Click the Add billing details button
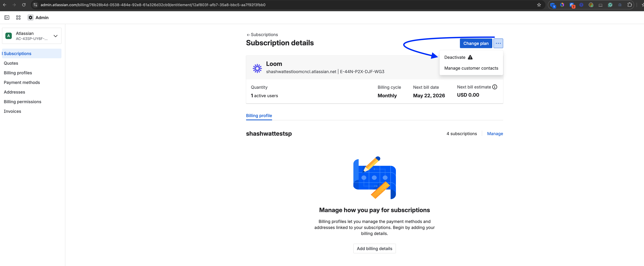Image resolution: width=644 pixels, height=266 pixels. tap(374, 248)
